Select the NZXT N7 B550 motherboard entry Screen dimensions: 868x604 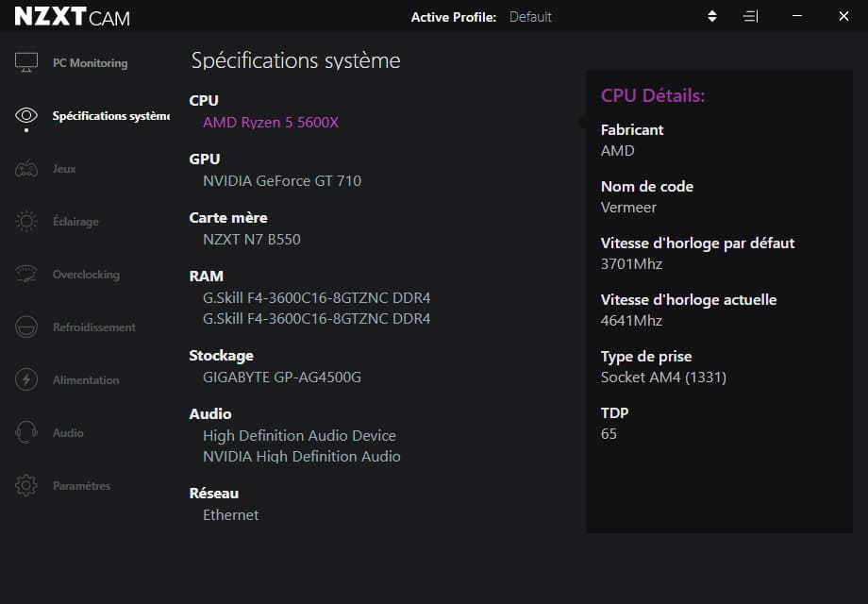[252, 240]
